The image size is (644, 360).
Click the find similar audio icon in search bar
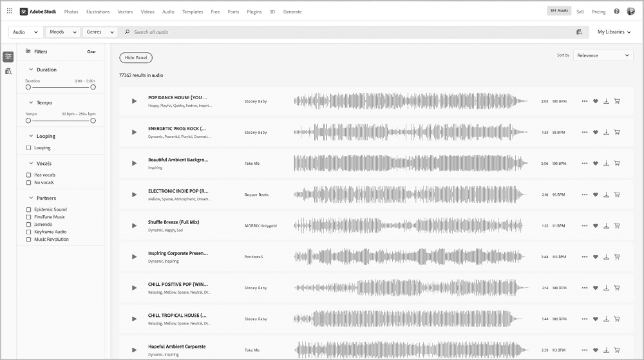579,32
